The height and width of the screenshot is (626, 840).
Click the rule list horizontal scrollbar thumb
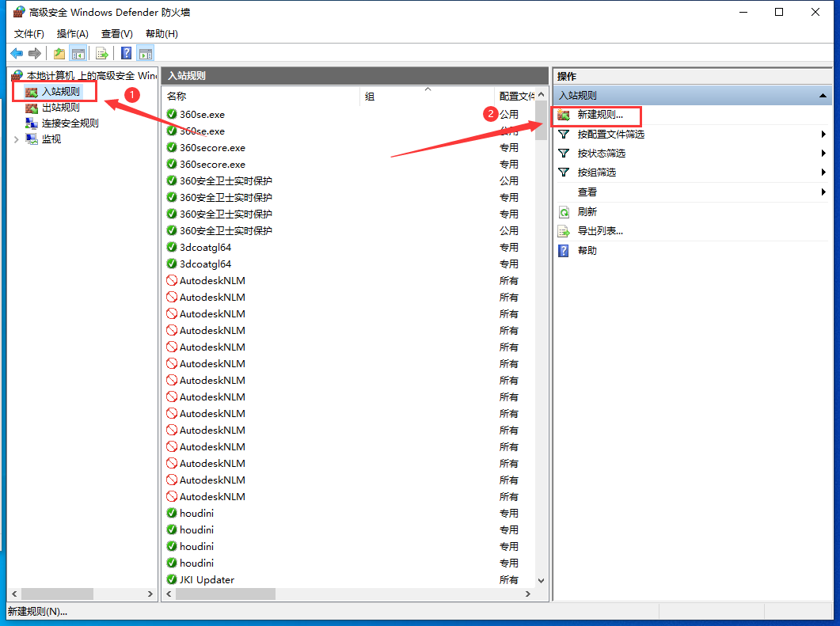pos(226,594)
